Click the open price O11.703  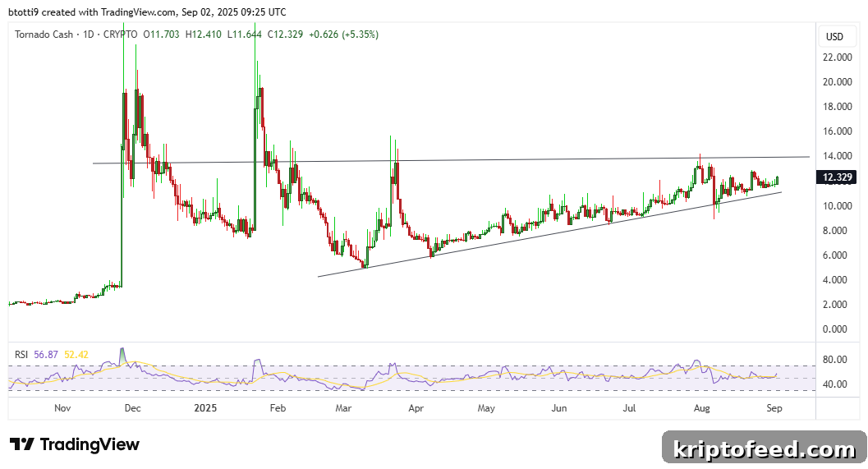click(x=161, y=34)
